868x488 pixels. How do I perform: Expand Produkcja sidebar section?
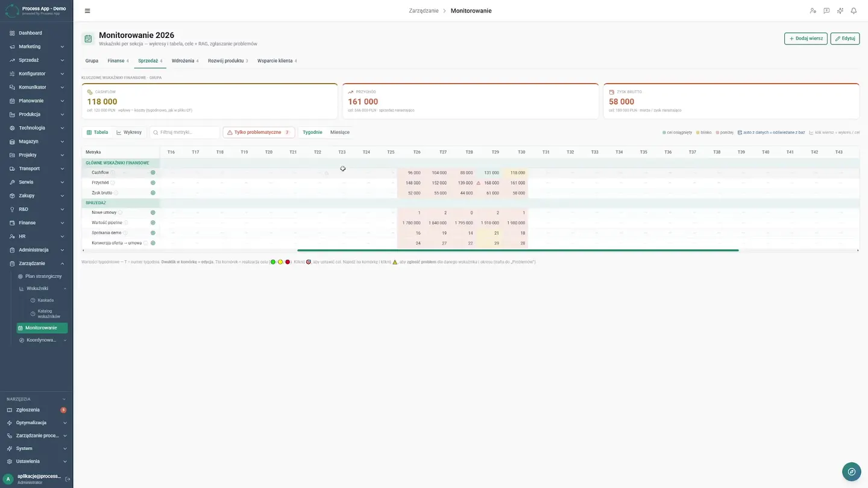tap(36, 114)
